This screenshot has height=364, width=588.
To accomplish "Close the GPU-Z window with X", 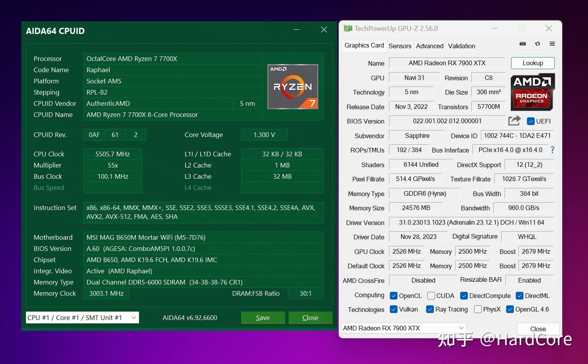I will tap(549, 29).
